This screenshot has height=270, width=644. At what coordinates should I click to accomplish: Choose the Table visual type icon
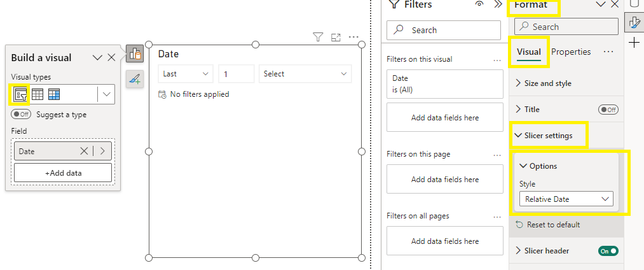click(x=38, y=95)
